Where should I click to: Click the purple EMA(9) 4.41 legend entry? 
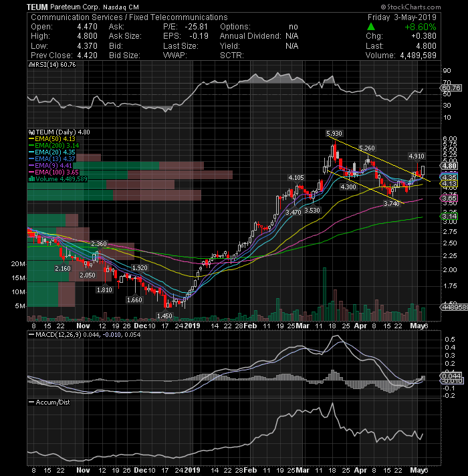pos(53,165)
